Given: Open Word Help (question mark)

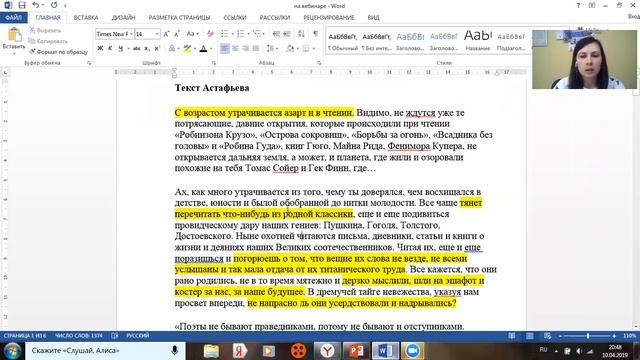Looking at the screenshot, I should pyautogui.click(x=578, y=6).
